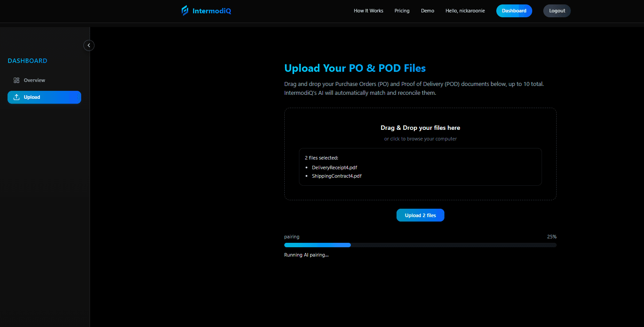
Task: Select DeliveryReceipt4.pdf in the file list
Action: point(334,167)
